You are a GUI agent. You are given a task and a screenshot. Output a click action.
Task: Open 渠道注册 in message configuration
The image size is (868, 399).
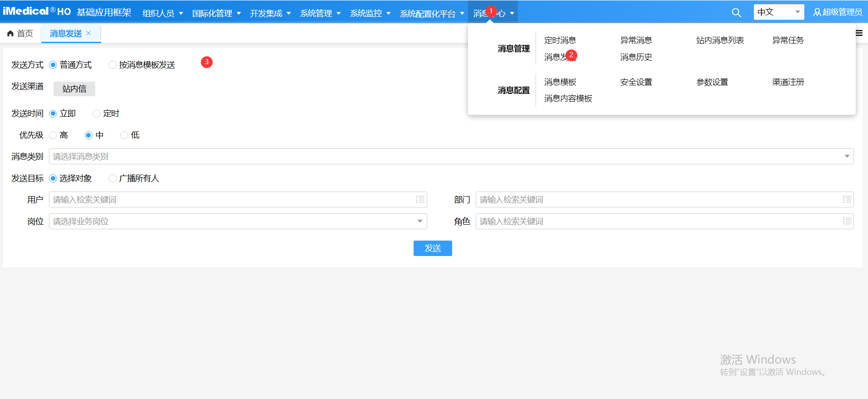(x=788, y=82)
